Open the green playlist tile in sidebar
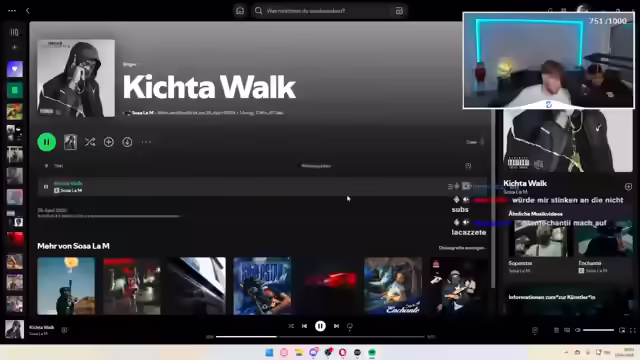 click(15, 90)
